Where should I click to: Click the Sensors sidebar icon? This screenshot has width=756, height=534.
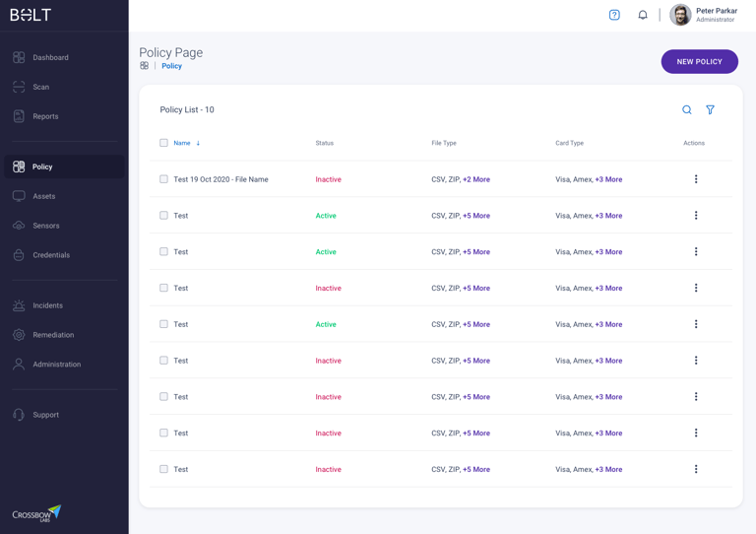(x=19, y=226)
